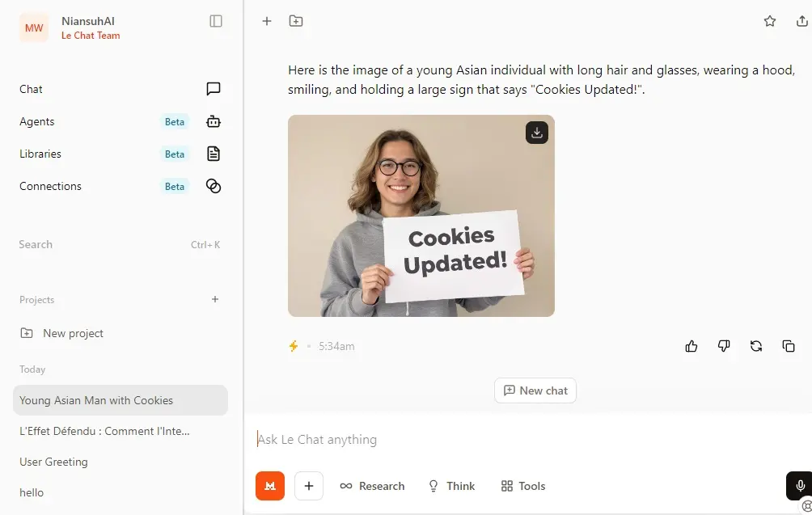This screenshot has width=812, height=515.
Task: Open the Connections section
Action: pyautogui.click(x=121, y=186)
